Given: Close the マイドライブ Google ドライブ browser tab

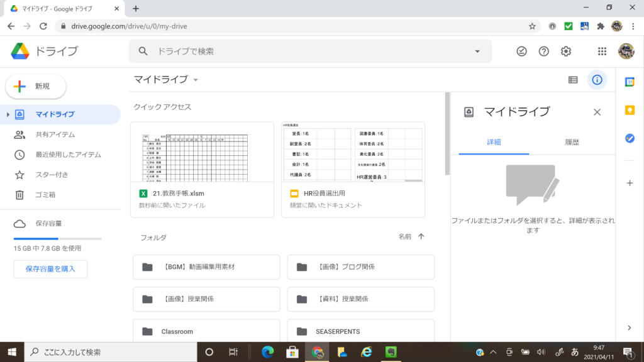Looking at the screenshot, I should [116, 8].
